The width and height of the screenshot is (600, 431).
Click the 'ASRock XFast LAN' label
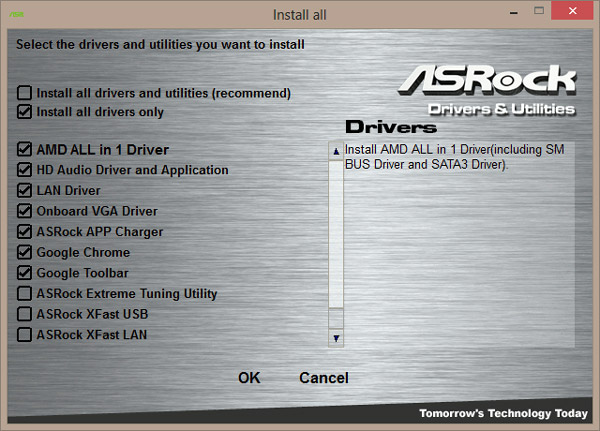click(x=92, y=335)
